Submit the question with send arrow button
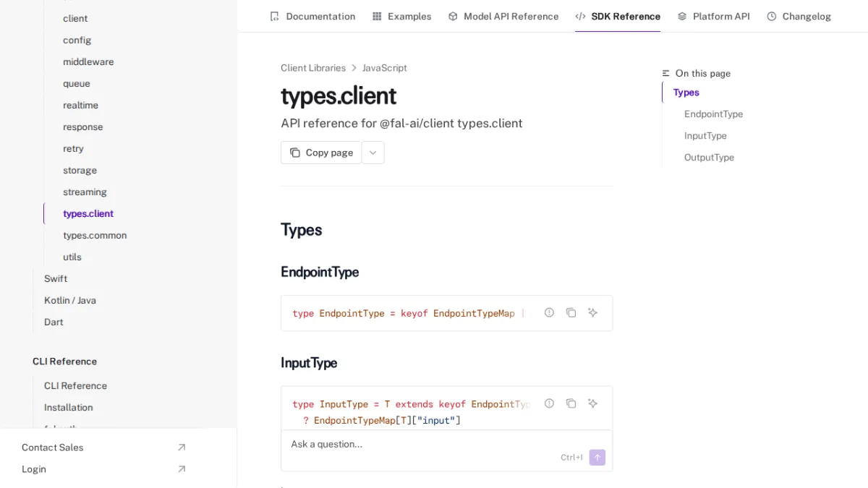Viewport: 868px width, 488px height. click(597, 457)
